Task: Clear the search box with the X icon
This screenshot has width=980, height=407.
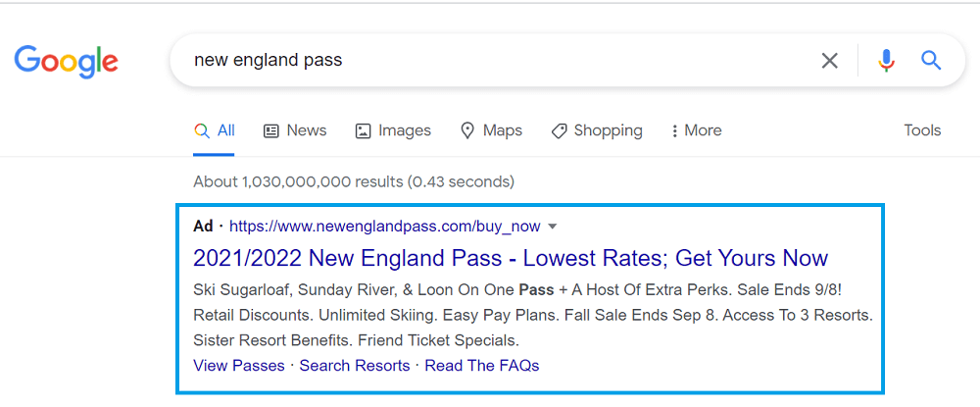Action: (829, 61)
